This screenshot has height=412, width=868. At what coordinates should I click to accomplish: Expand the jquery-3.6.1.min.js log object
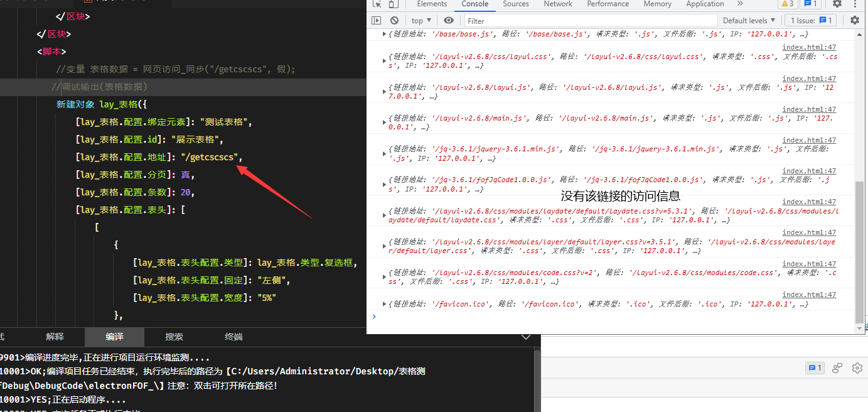(x=385, y=153)
